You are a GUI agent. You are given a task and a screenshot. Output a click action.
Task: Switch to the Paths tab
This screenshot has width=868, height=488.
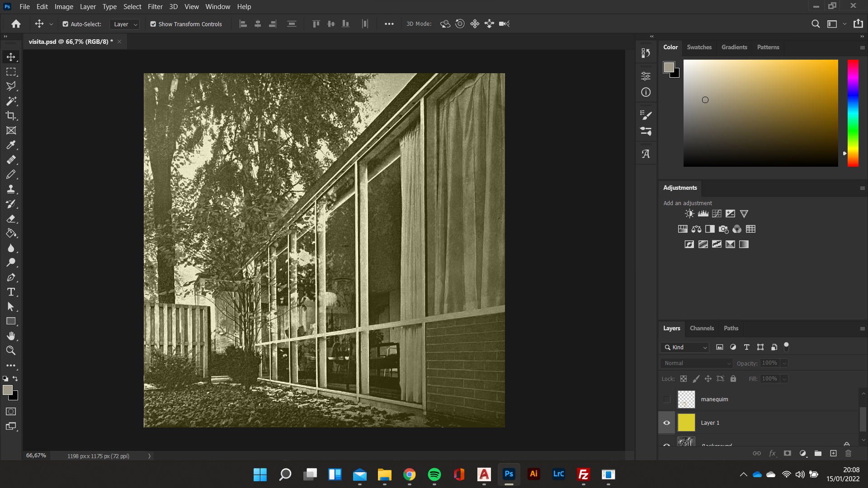click(x=731, y=328)
